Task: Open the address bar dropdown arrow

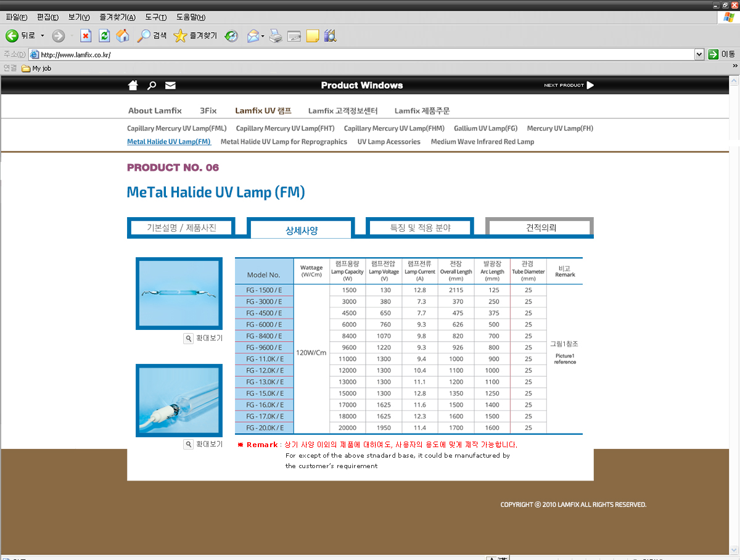Action: [699, 54]
